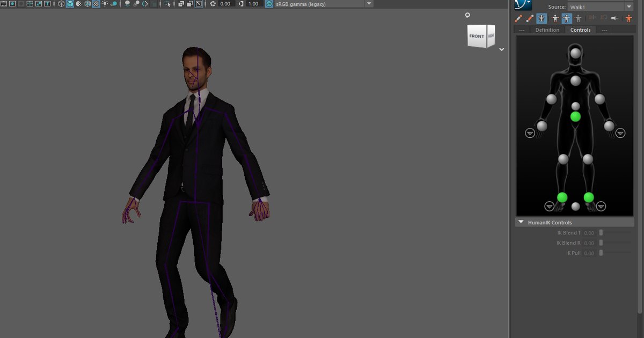The width and height of the screenshot is (644, 338).
Task: Click the orange stance pose figure icon
Action: [629, 18]
